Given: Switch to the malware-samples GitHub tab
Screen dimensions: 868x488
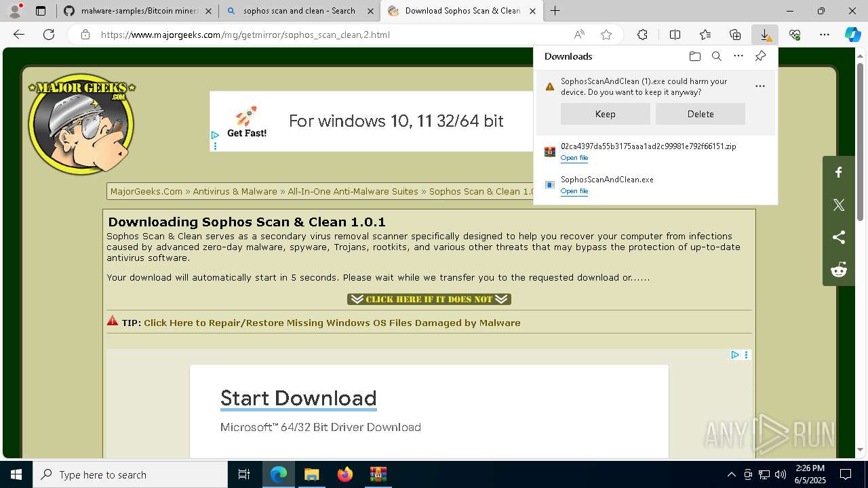Looking at the screenshot, I should [139, 11].
